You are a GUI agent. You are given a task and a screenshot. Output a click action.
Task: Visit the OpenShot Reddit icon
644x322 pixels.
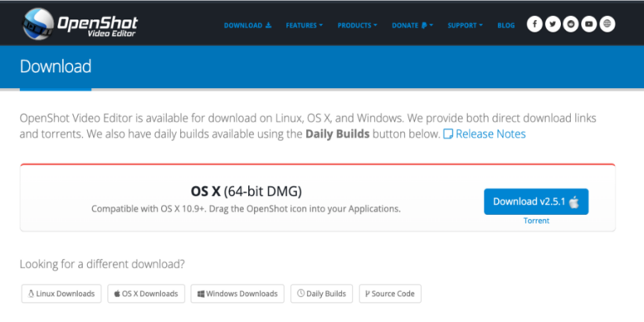tap(571, 24)
